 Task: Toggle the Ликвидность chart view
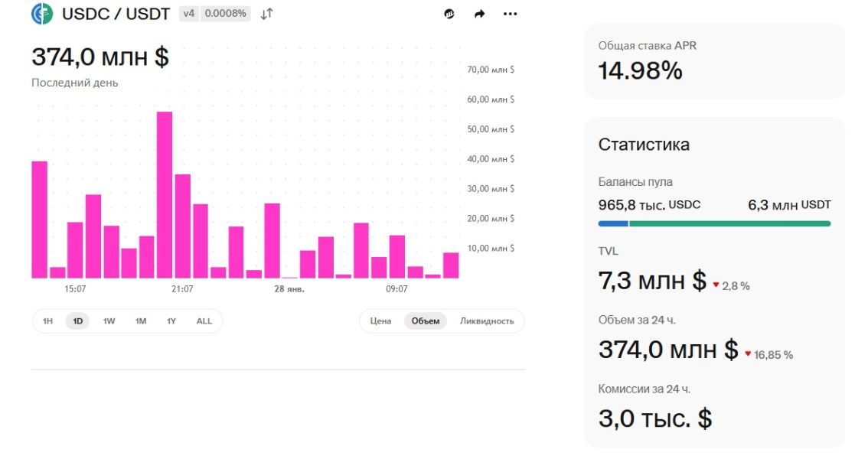488,321
